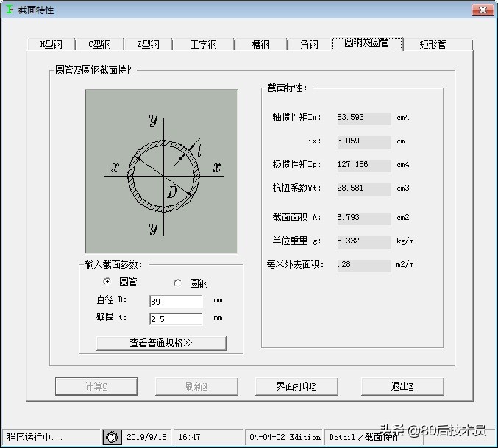
Task: Click the cm3 unit label
Action: (x=403, y=188)
